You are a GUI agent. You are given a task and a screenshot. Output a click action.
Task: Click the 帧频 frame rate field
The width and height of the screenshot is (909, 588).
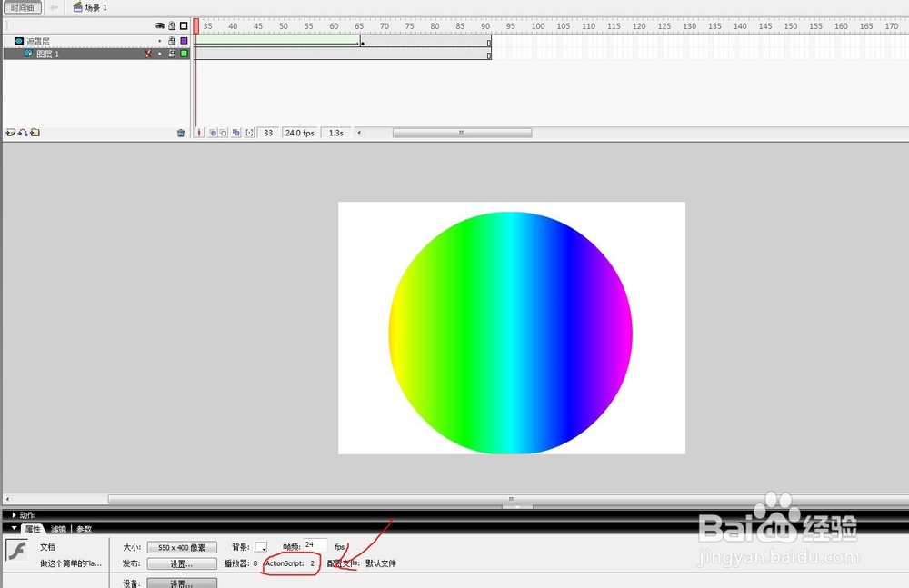tap(315, 545)
